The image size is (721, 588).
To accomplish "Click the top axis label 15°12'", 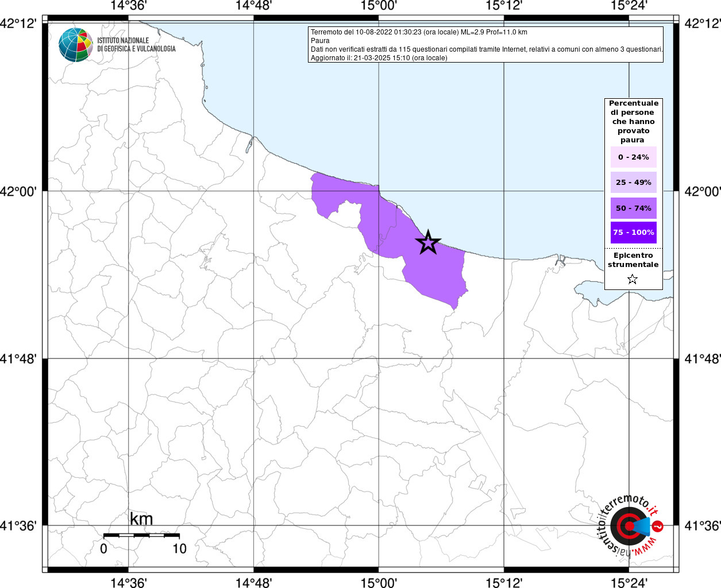I will [504, 6].
